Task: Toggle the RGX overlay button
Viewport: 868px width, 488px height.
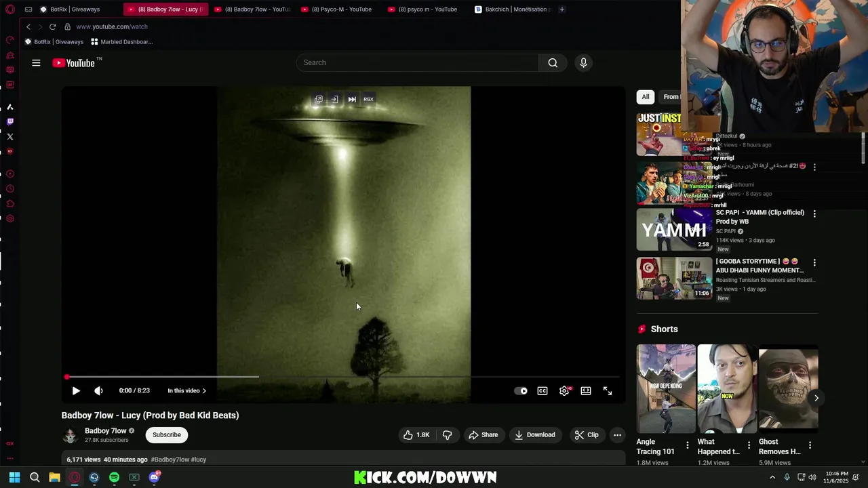Action: pos(368,100)
